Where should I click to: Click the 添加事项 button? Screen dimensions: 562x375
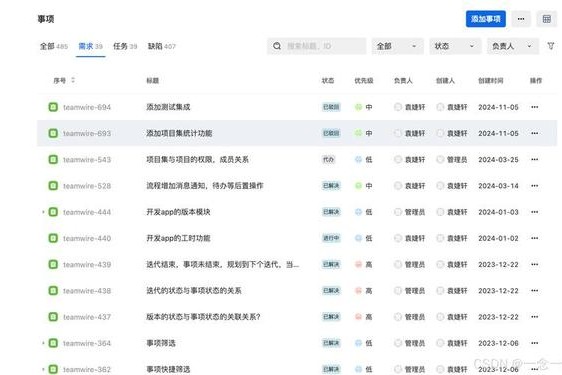pyautogui.click(x=486, y=19)
